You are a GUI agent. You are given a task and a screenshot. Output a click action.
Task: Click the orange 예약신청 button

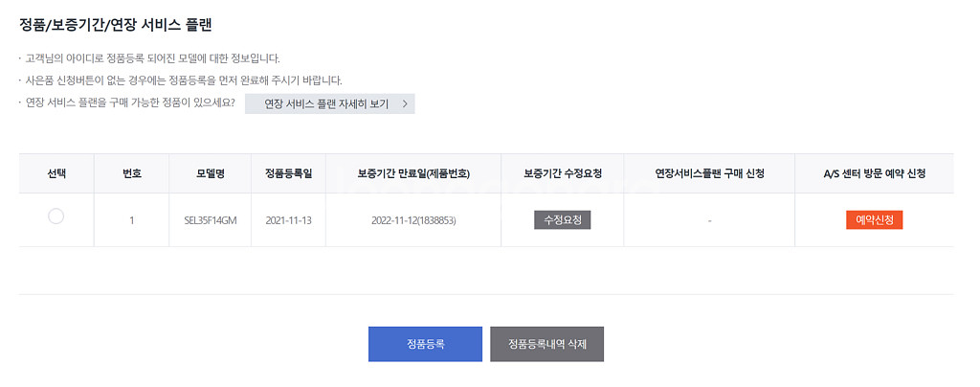click(875, 220)
